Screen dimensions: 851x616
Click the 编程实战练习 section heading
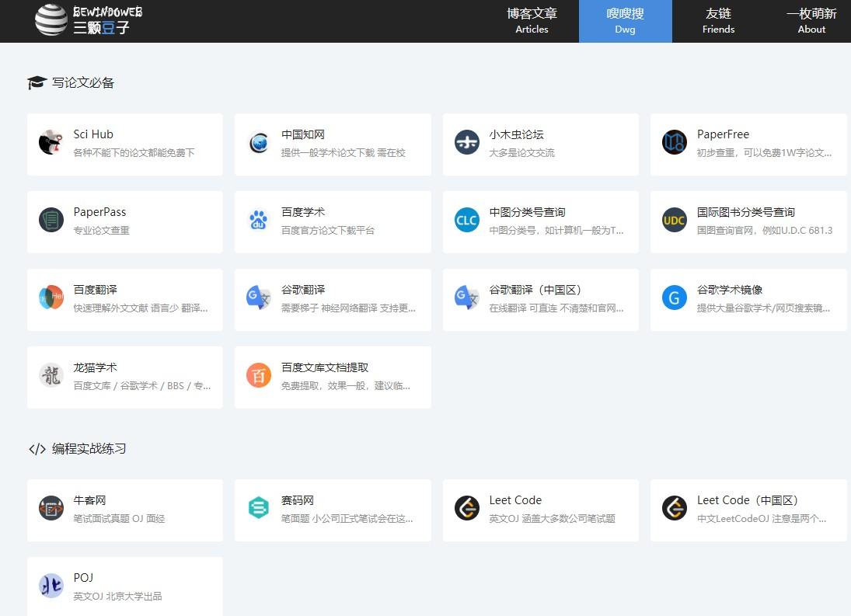89,449
